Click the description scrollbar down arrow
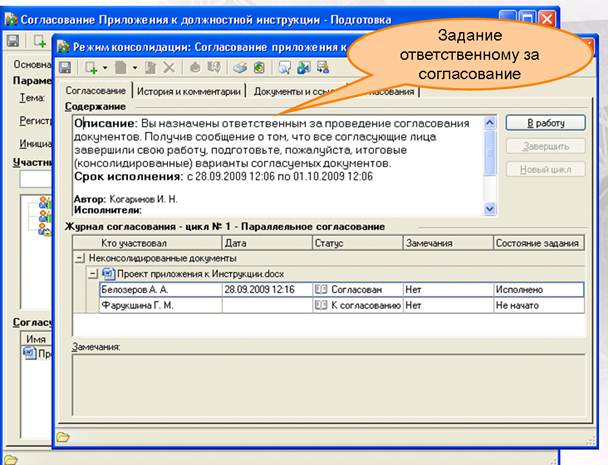The height and width of the screenshot is (465, 608). point(490,209)
